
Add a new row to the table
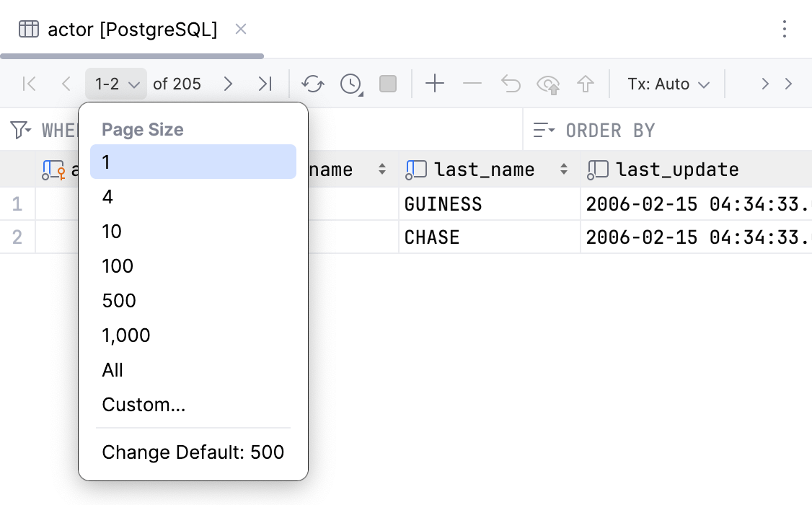435,84
